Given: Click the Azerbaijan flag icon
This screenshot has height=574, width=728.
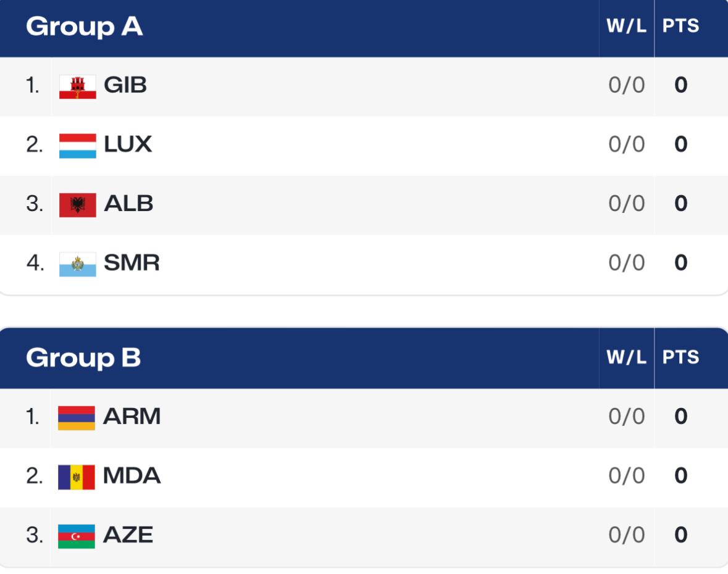Looking at the screenshot, I should [77, 536].
